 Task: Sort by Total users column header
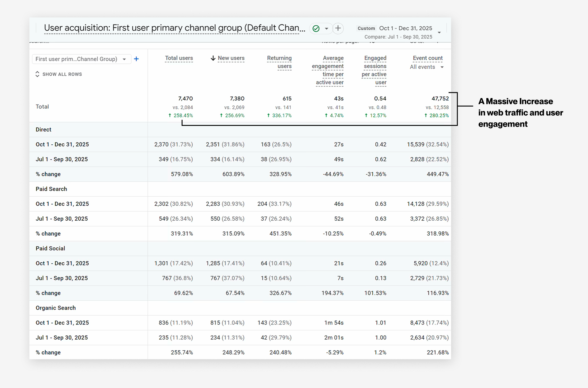pos(179,58)
